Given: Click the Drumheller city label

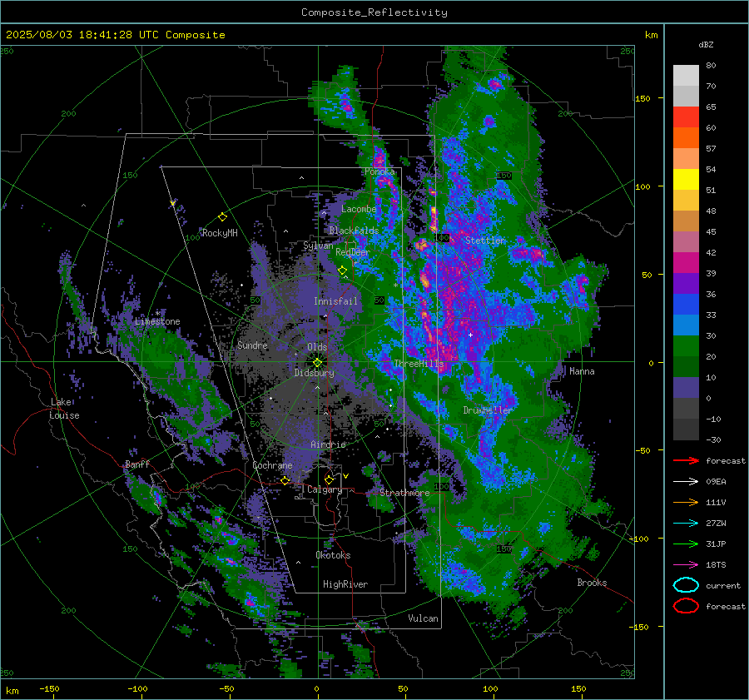Looking at the screenshot, I should click(488, 410).
